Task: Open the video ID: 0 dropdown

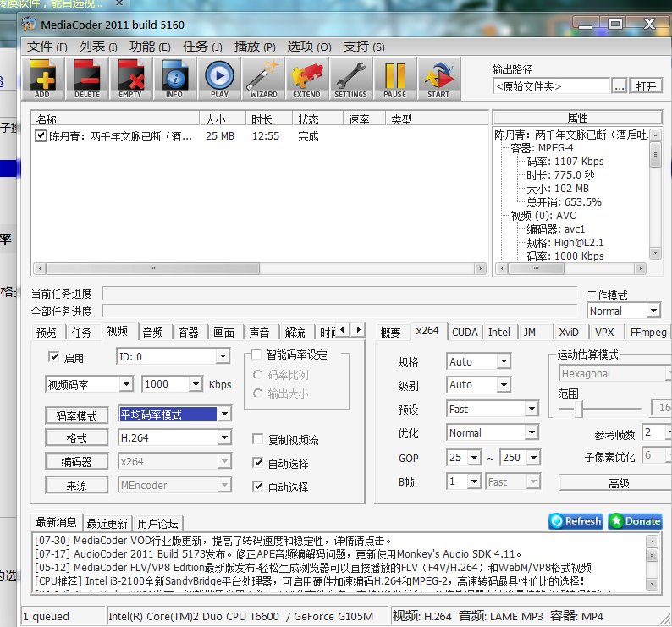Action: 223,356
